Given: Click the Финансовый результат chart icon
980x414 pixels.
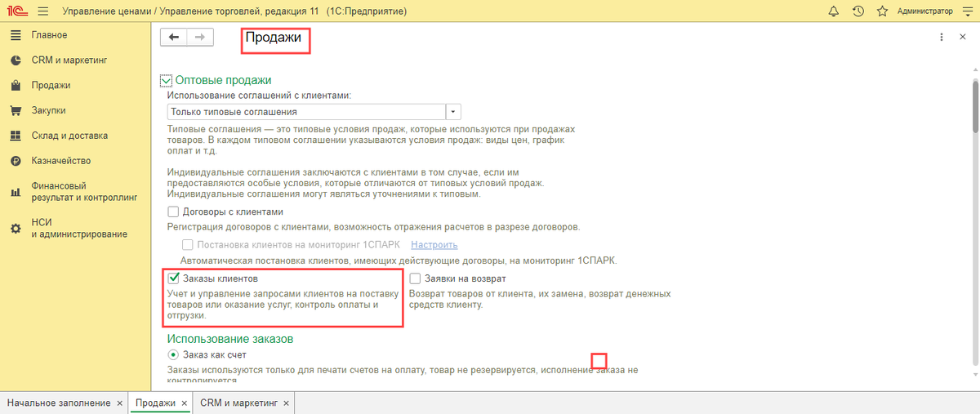Looking at the screenshot, I should point(15,192).
